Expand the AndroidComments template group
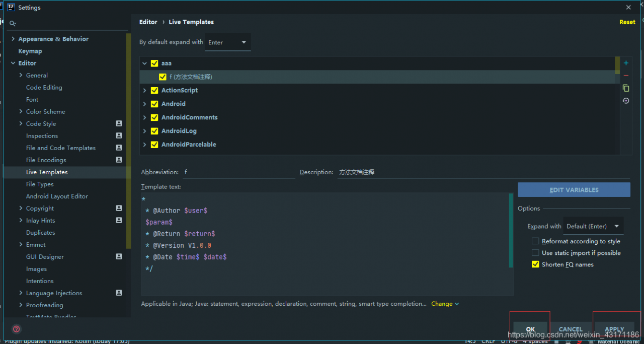This screenshot has height=344, width=644. point(144,117)
